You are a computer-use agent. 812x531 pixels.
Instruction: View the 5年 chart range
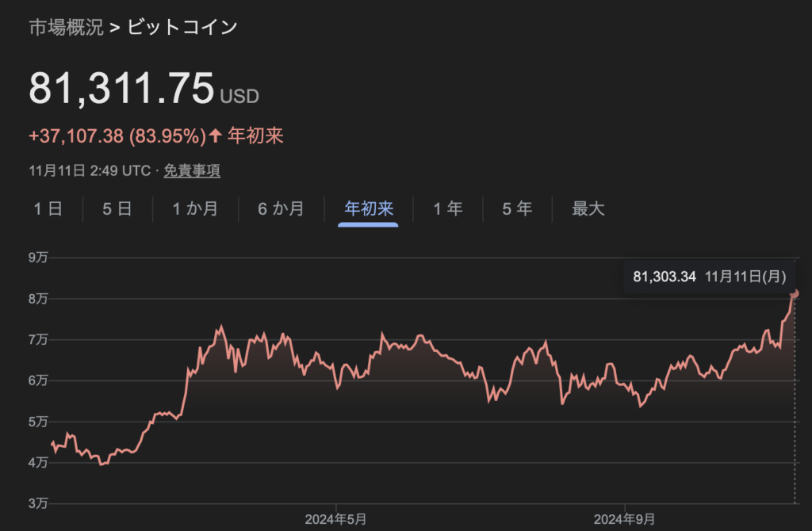(x=517, y=209)
